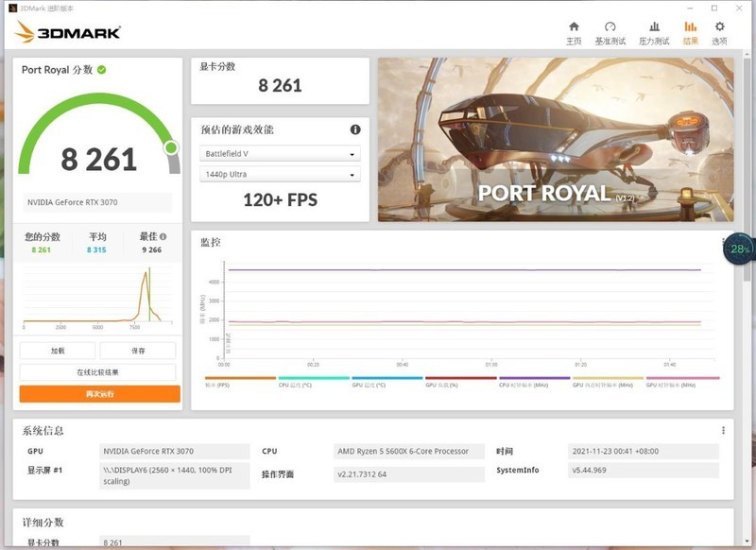Click the Port Royal scene thumbnail
Screen dimensions: 756x550
click(556, 140)
